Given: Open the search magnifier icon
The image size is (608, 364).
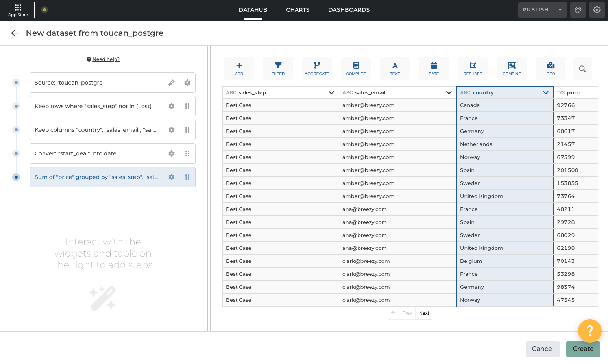Looking at the screenshot, I should (x=582, y=69).
